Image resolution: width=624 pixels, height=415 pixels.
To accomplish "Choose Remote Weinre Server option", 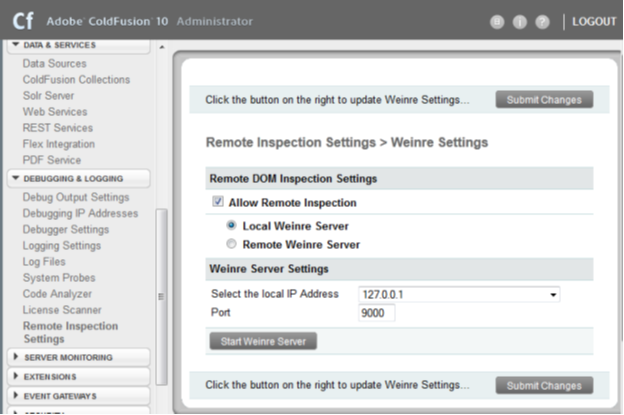I will tap(232, 244).
